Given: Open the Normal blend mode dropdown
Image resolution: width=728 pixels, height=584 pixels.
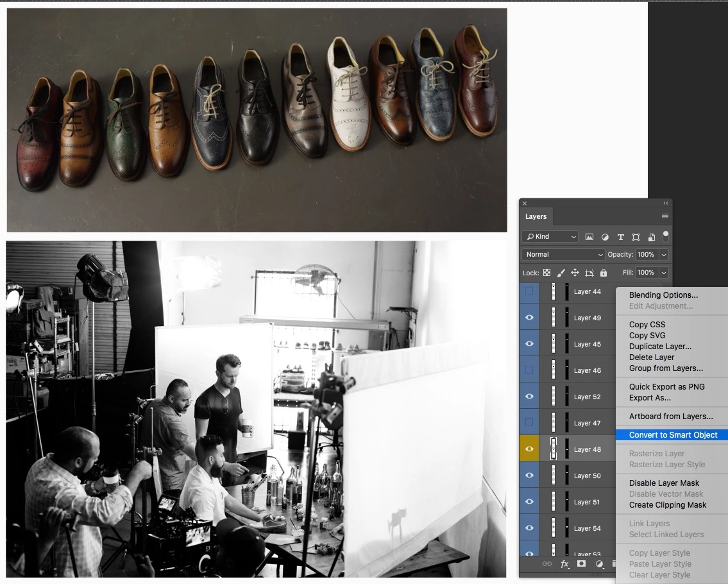Looking at the screenshot, I should coord(563,255).
